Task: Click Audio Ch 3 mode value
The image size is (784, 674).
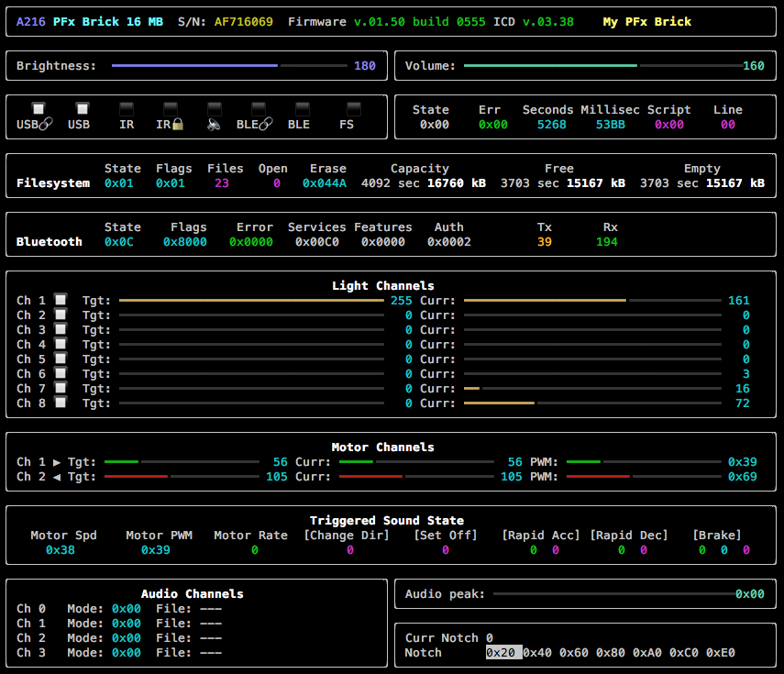Action: [x=127, y=653]
